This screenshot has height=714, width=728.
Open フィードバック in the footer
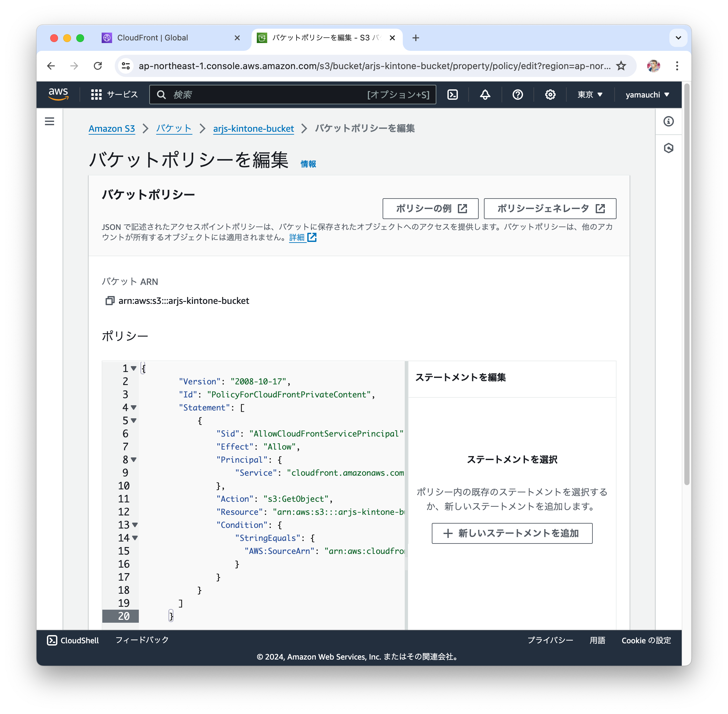point(142,640)
